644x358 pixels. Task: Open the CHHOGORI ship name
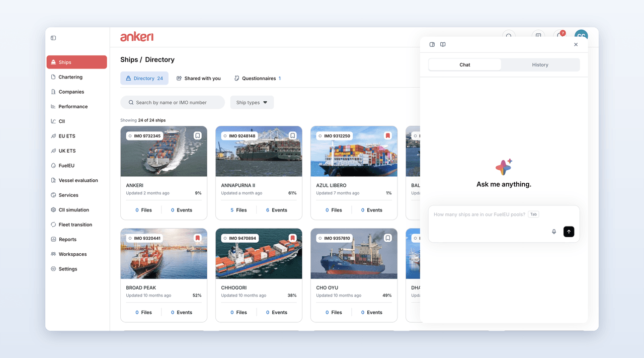[234, 288]
